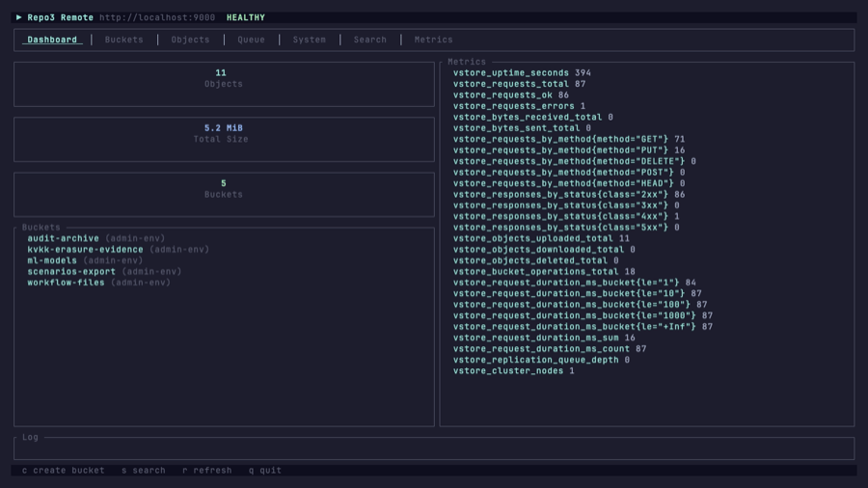Click the class="3xx" responses metric
This screenshot has width=868, height=488.
pos(566,205)
